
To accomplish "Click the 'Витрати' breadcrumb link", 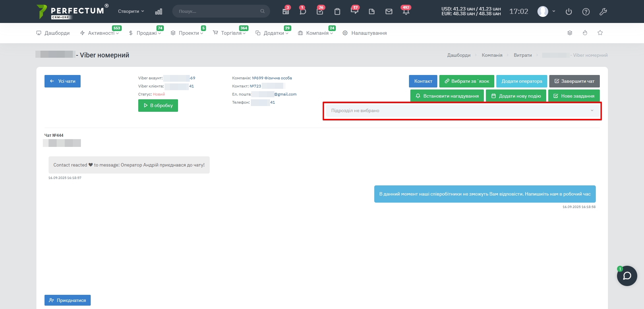I will coord(523,55).
